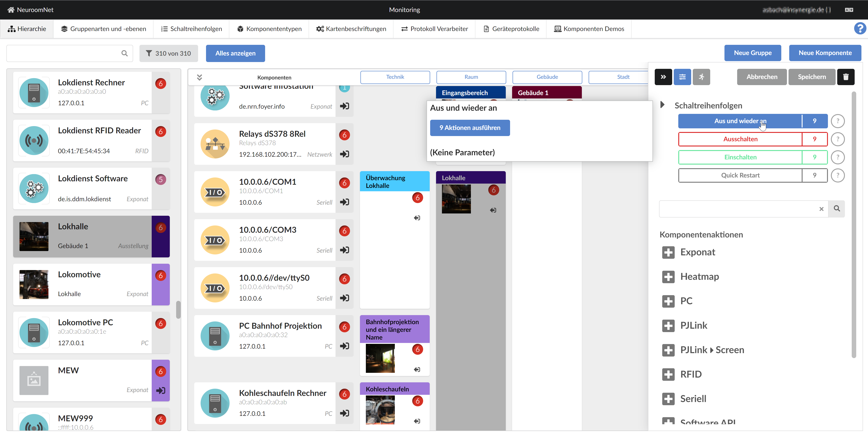The width and height of the screenshot is (868, 443).
Task: Select the Technik view tab
Action: click(395, 77)
